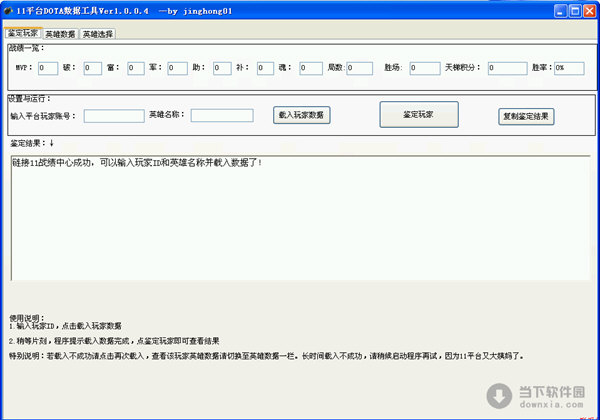Click the 使用说明 heading
The width and height of the screenshot is (600, 420).
27,318
